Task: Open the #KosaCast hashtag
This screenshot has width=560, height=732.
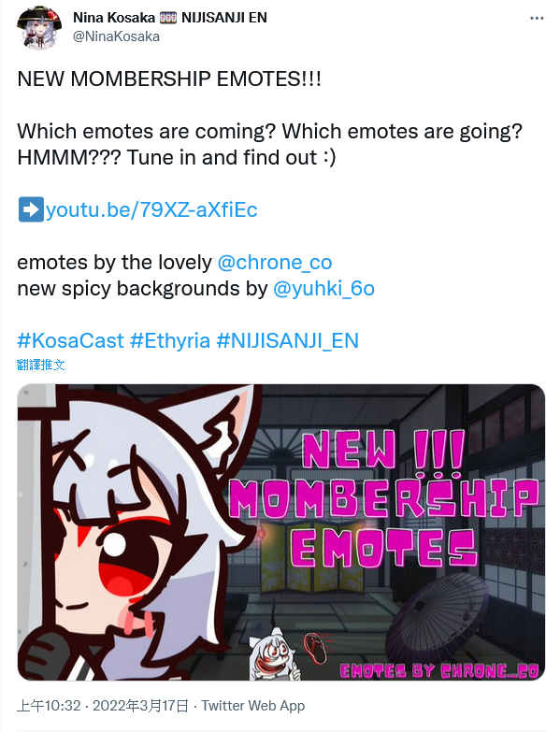Action: pos(70,341)
